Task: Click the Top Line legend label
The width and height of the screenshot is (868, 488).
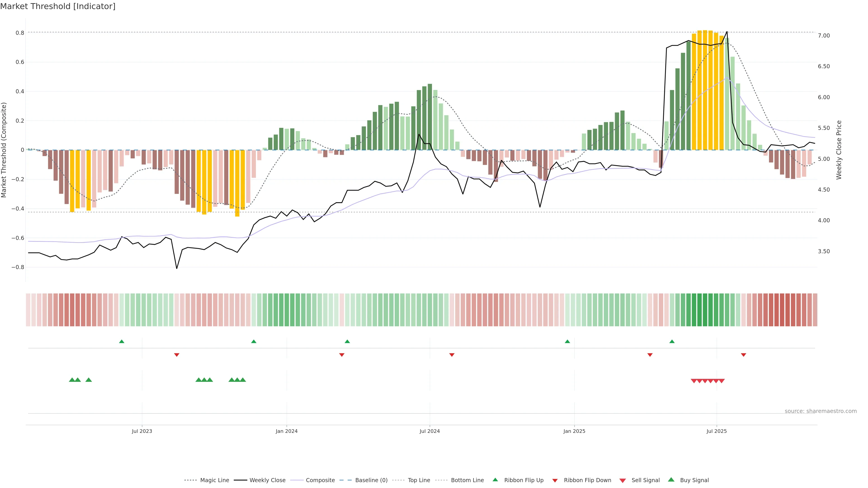Action: pyautogui.click(x=419, y=480)
